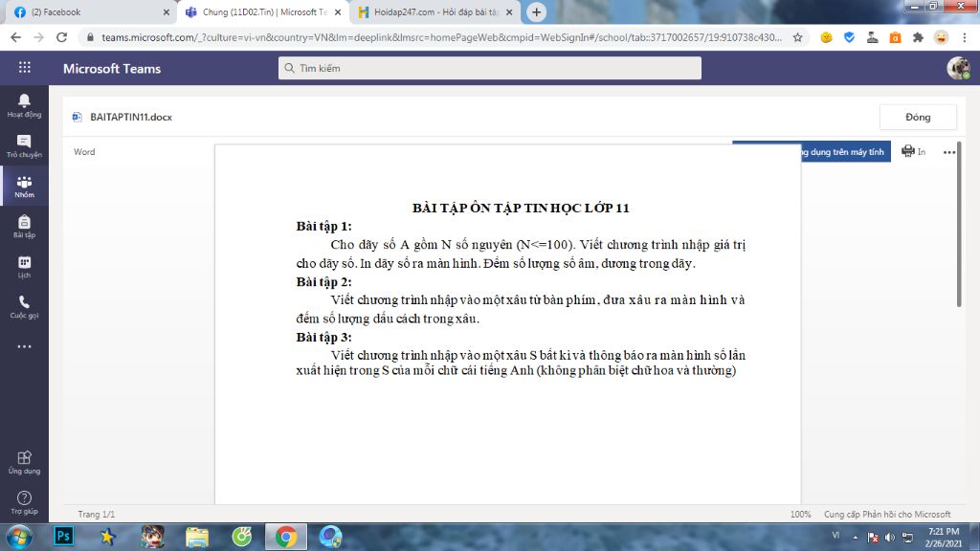Click the profile avatar picture
This screenshot has height=551, width=980.
(x=958, y=68)
